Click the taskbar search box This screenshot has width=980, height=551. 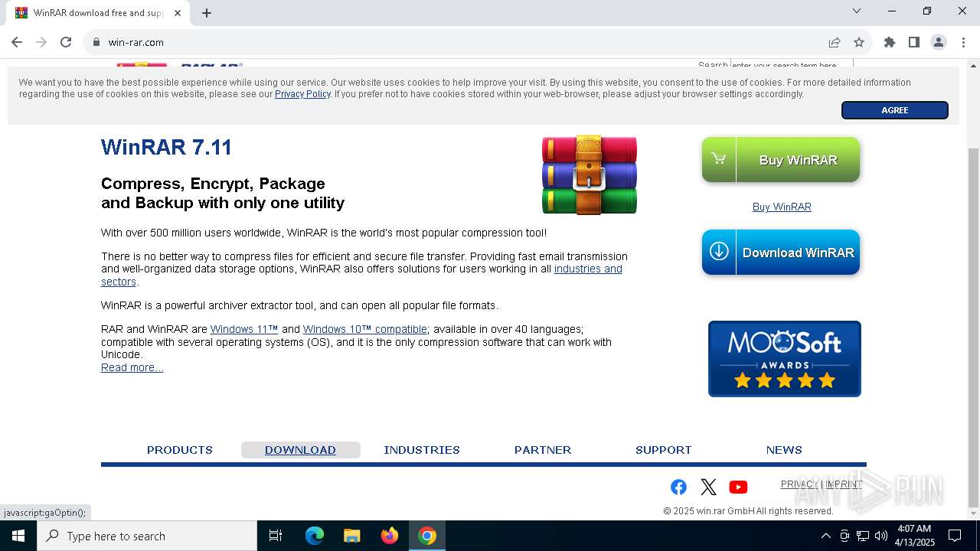147,536
